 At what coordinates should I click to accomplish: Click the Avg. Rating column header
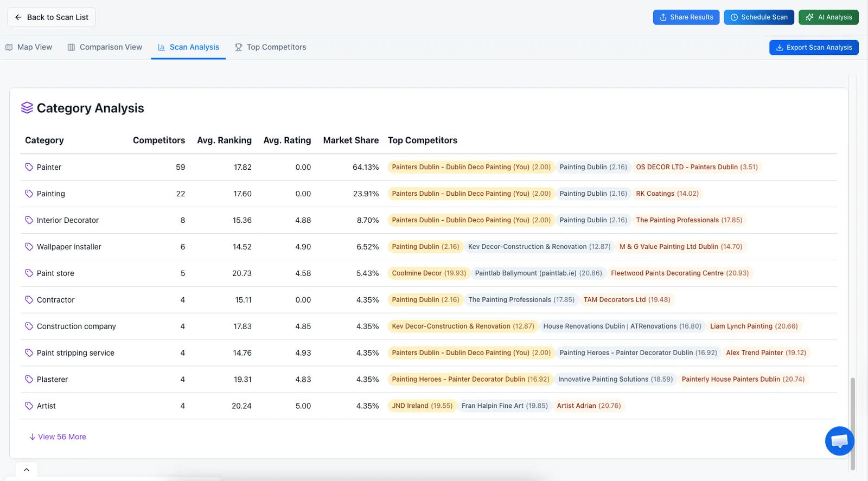point(287,140)
